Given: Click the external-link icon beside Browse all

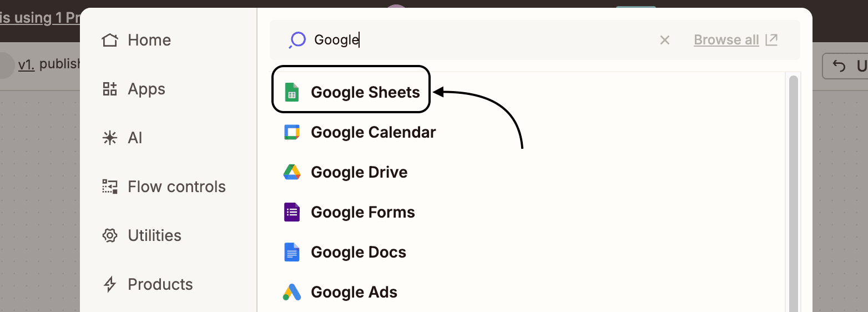Looking at the screenshot, I should coord(771,39).
